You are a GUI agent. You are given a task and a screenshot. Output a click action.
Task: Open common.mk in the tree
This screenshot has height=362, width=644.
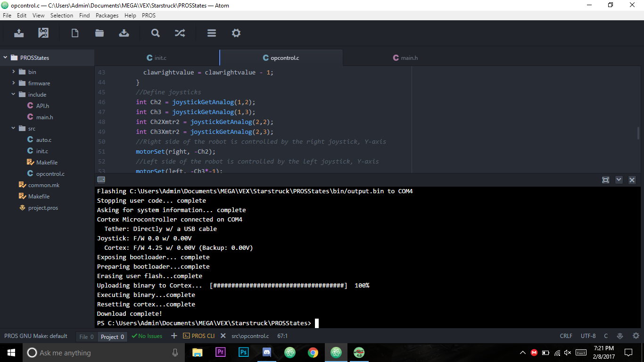43,185
